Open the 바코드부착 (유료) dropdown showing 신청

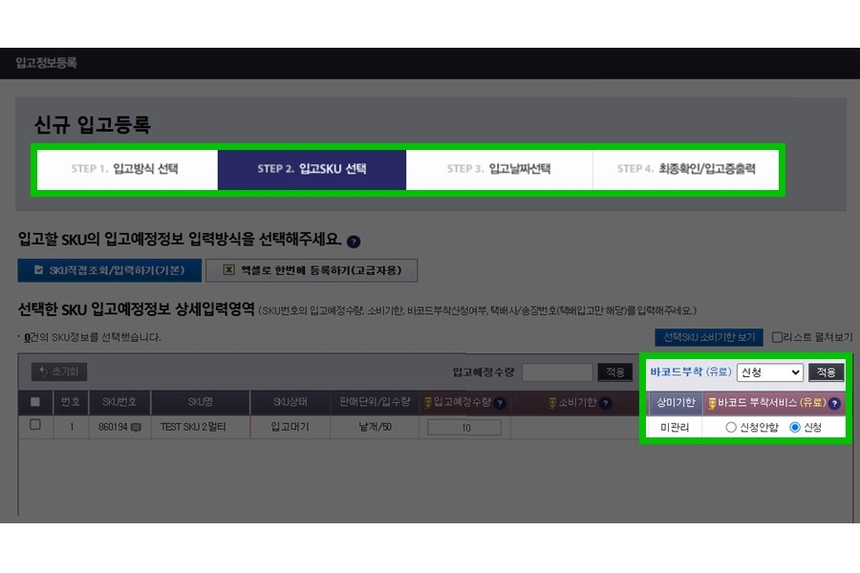pyautogui.click(x=770, y=372)
